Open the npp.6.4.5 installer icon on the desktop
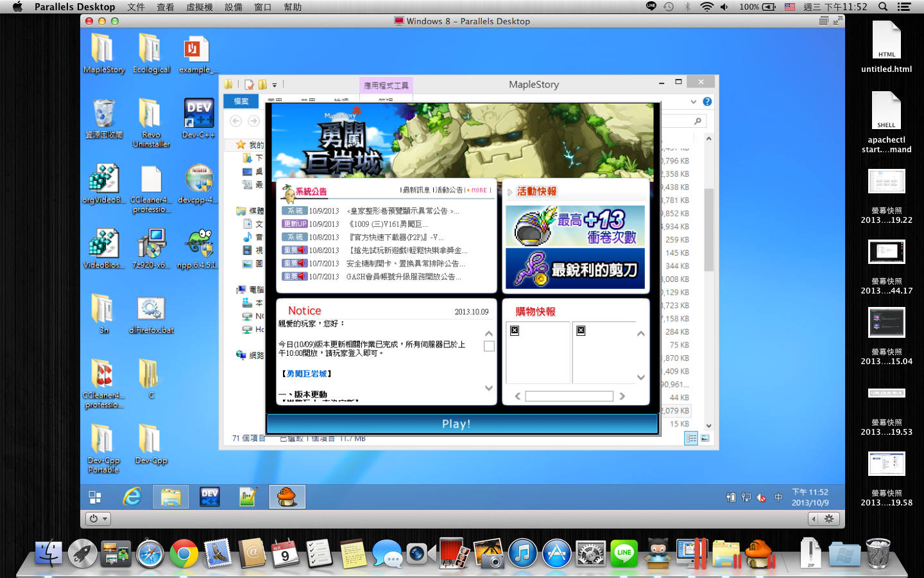This screenshot has height=578, width=924. coord(199,249)
